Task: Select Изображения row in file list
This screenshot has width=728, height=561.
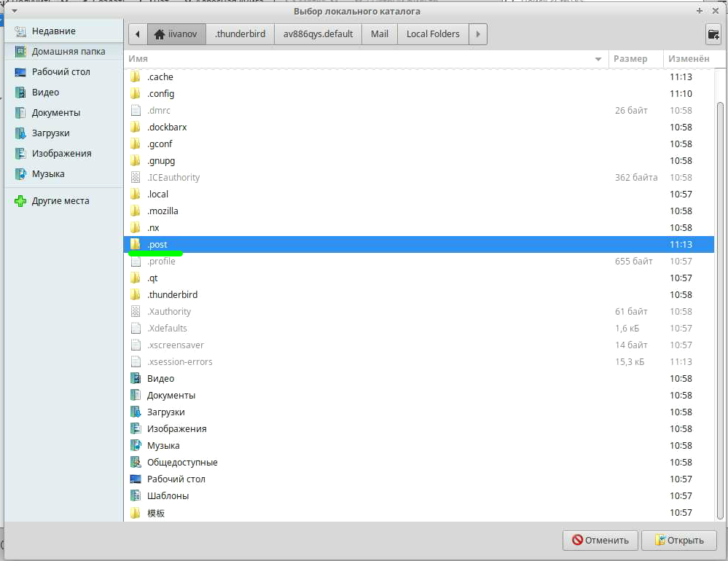Action: 419,428
